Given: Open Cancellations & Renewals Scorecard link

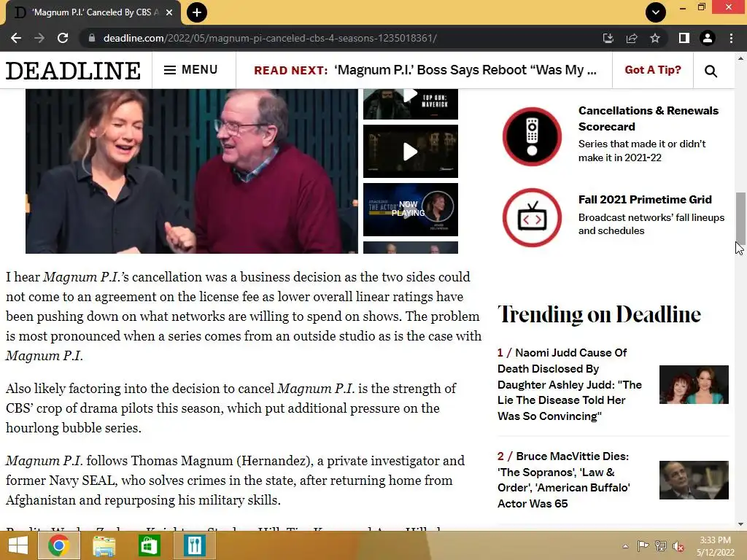Looking at the screenshot, I should coord(648,119).
